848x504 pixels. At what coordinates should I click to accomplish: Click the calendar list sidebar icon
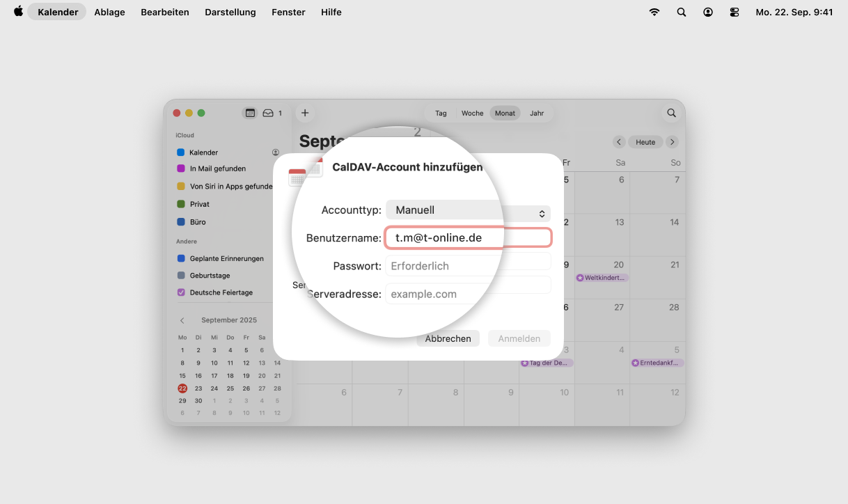(249, 113)
